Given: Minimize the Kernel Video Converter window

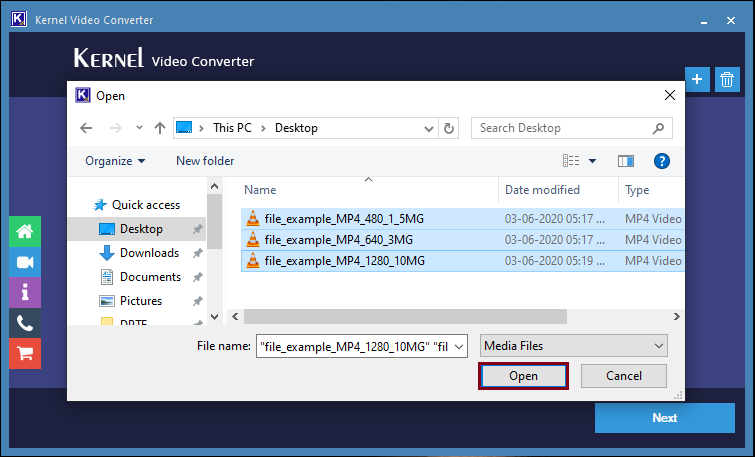Looking at the screenshot, I should tap(704, 21).
